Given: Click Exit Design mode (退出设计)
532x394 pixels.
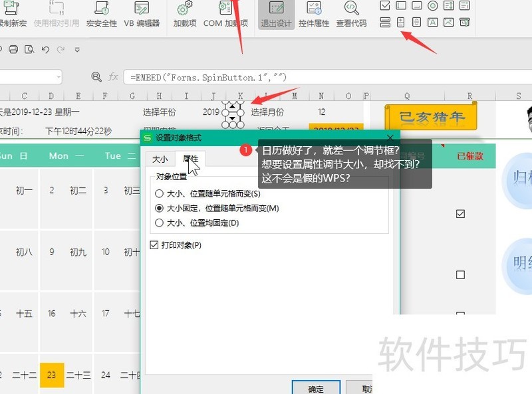Looking at the screenshot, I should pos(276,14).
